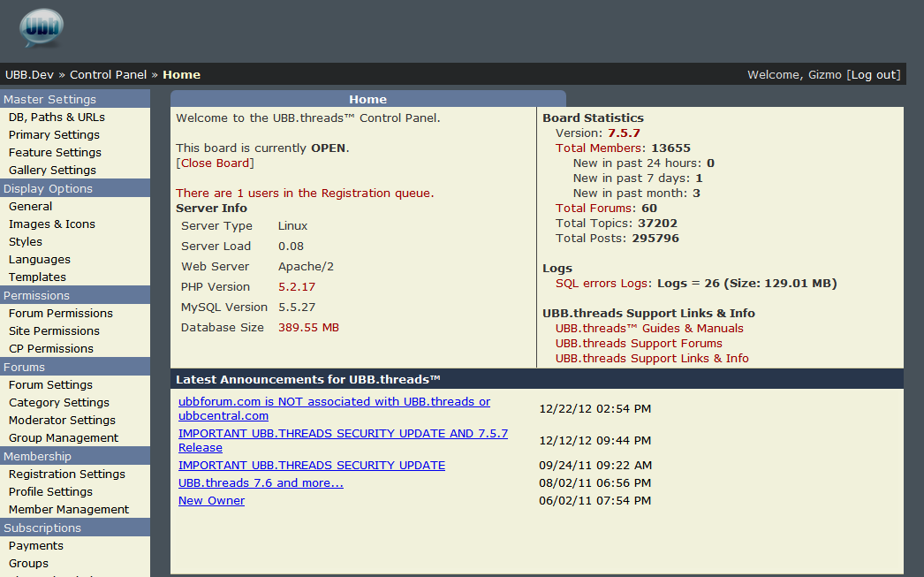Select the Home tab
Screen dimensions: 924x577
pyautogui.click(x=368, y=99)
